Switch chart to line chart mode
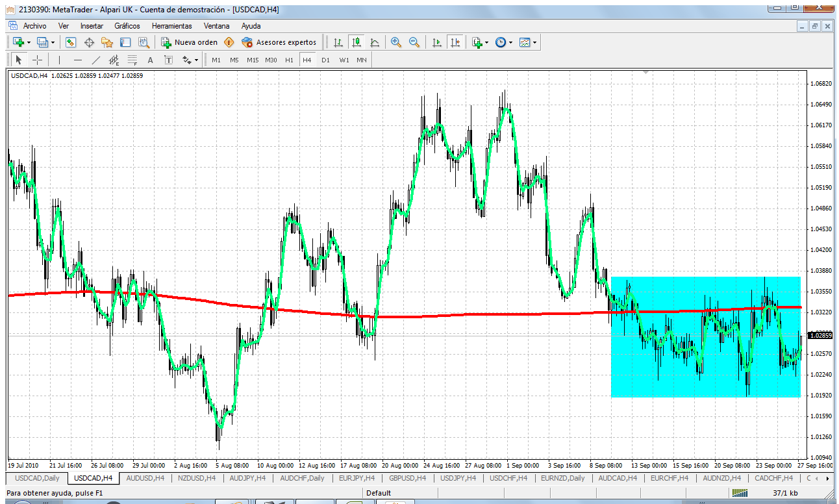The width and height of the screenshot is (839, 504). pyautogui.click(x=374, y=42)
